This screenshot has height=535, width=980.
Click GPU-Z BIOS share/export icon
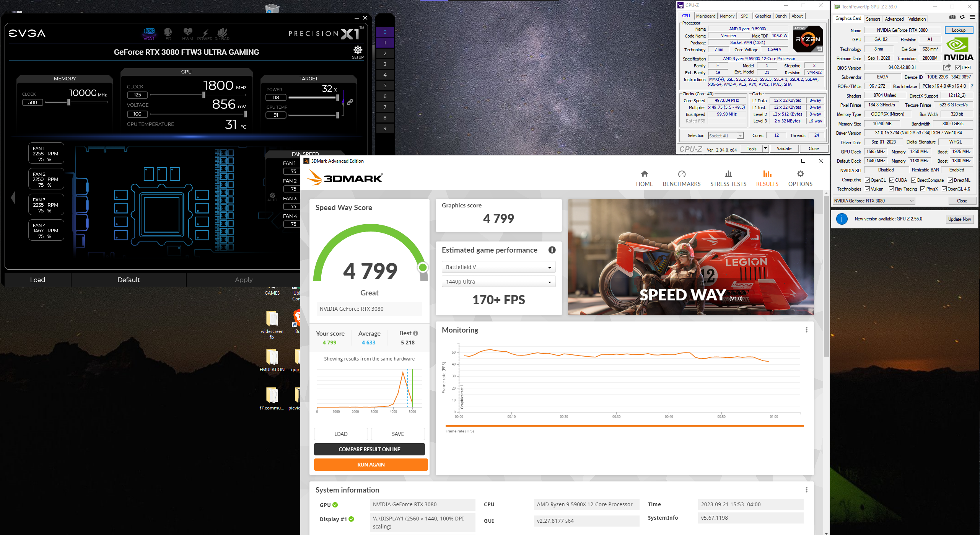coord(947,67)
